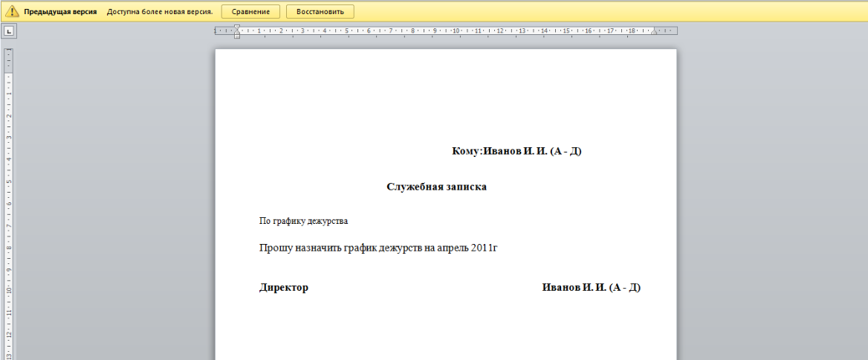Click the Сравнение button
Image resolution: width=868 pixels, height=360 pixels.
pyautogui.click(x=250, y=12)
